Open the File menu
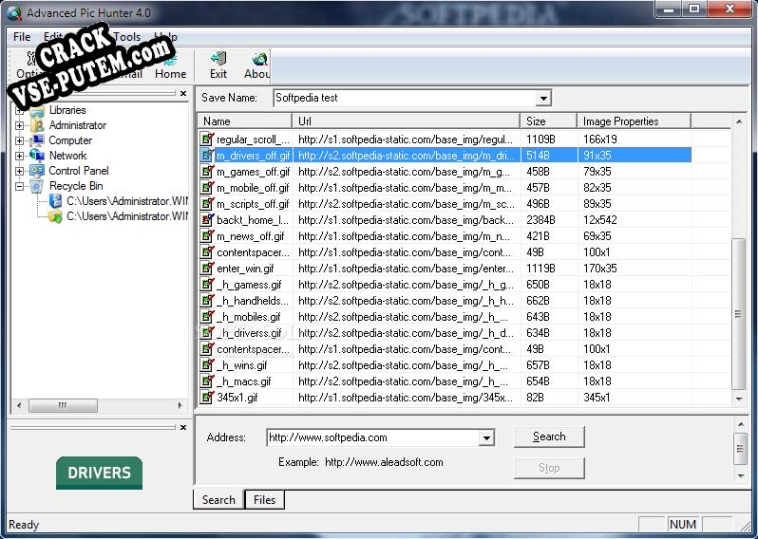The height and width of the screenshot is (539, 758). pyautogui.click(x=22, y=37)
